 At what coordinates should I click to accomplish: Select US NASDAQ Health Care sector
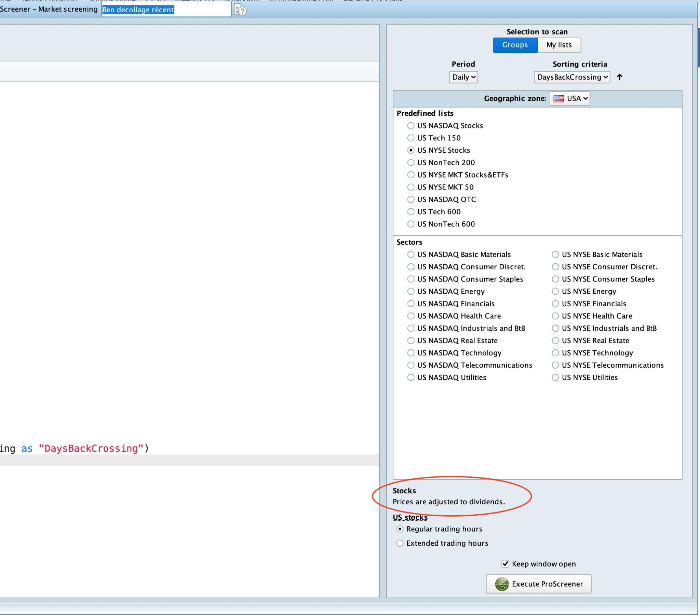(410, 316)
